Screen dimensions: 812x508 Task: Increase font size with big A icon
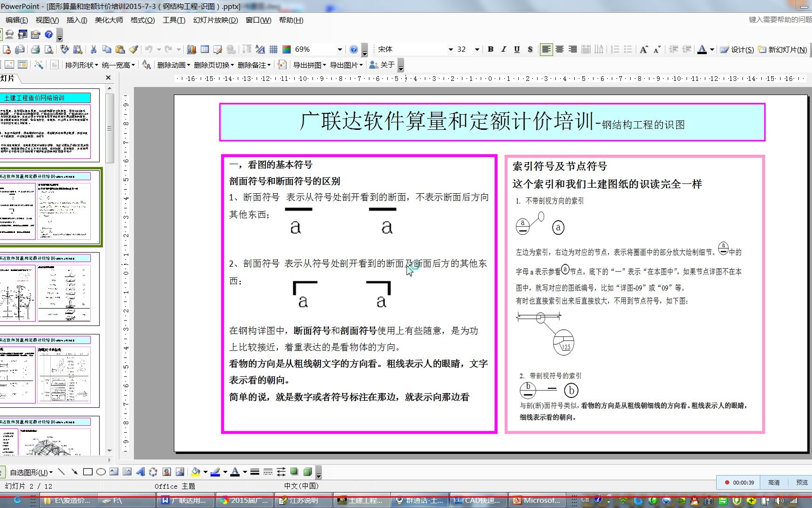(x=644, y=49)
